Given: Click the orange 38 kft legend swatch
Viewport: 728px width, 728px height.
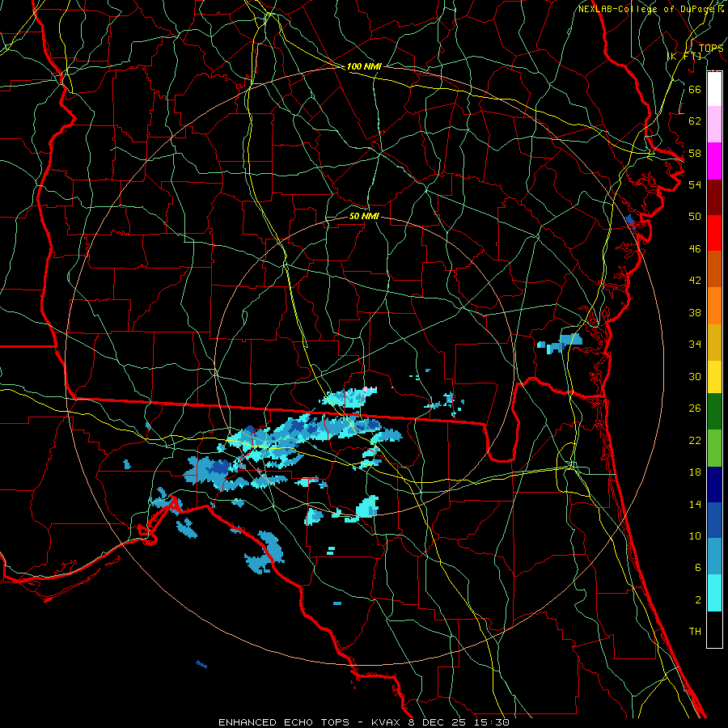Looking at the screenshot, I should click(714, 306).
